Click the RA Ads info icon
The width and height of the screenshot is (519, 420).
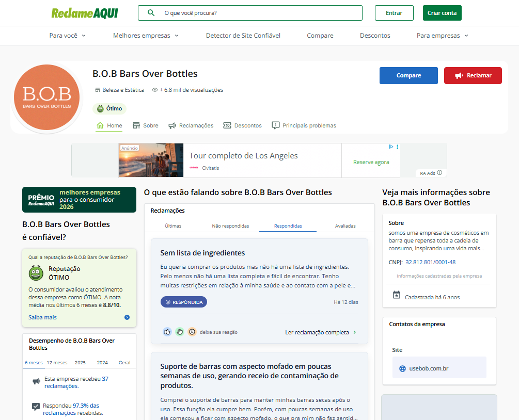[439, 173]
